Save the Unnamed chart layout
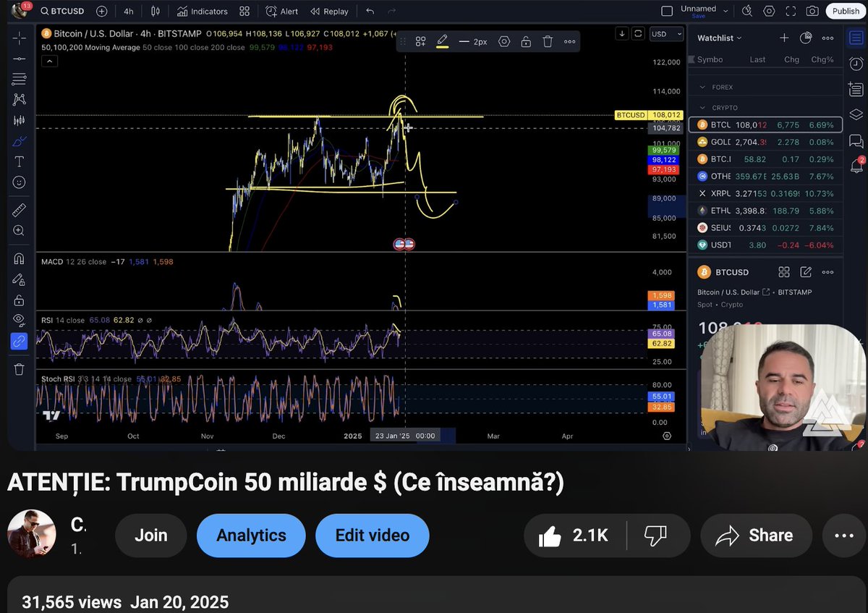 click(698, 16)
